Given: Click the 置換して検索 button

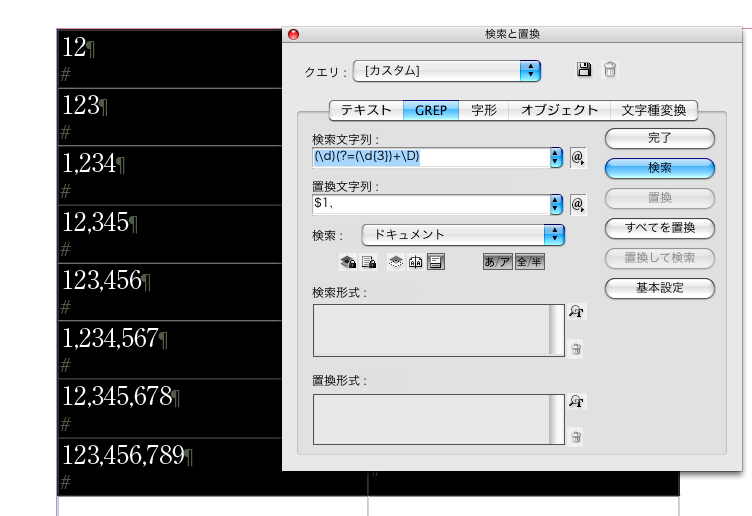Looking at the screenshot, I should click(660, 258).
